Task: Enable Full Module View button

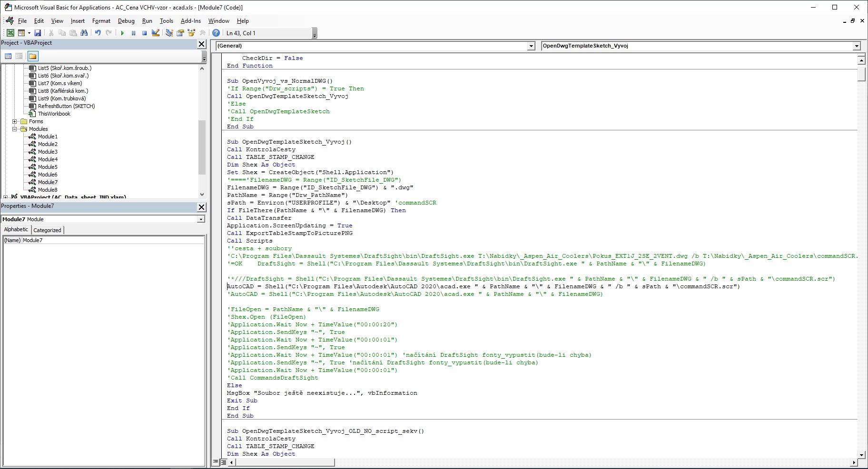Action: click(223, 462)
